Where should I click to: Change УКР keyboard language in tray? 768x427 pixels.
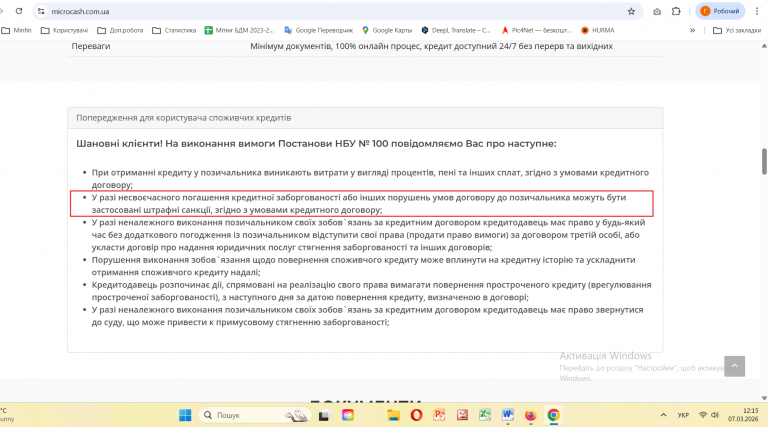(x=683, y=415)
